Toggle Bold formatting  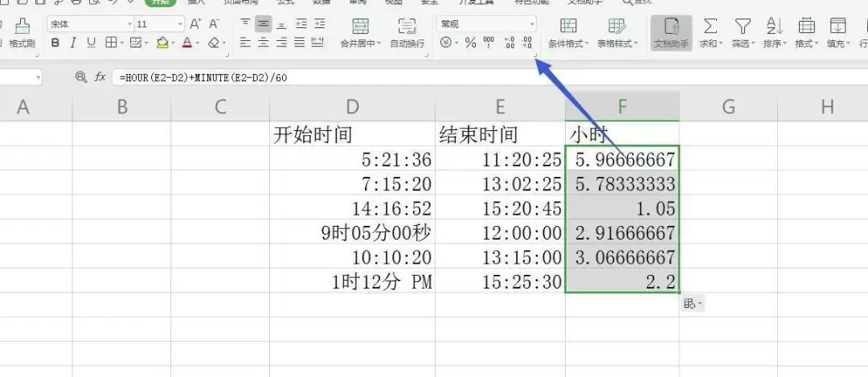pos(55,43)
